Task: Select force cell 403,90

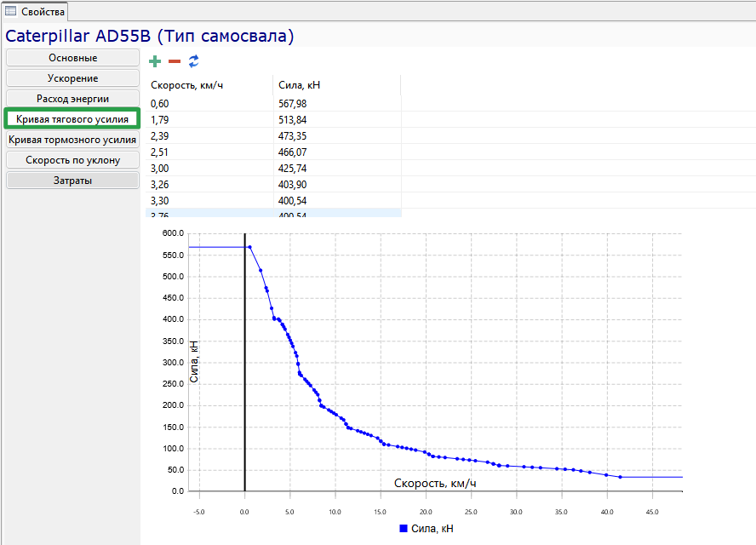Action: (x=337, y=184)
